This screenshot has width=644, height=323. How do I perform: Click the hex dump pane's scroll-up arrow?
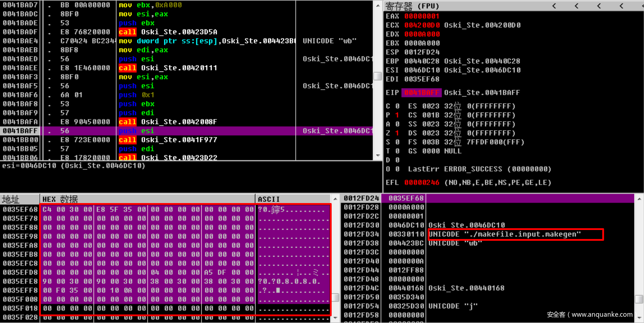point(335,199)
